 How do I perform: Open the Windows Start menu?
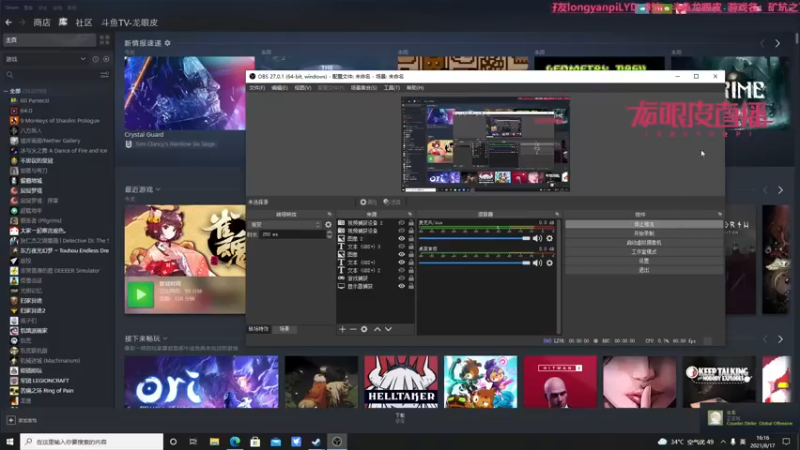tap(10, 441)
